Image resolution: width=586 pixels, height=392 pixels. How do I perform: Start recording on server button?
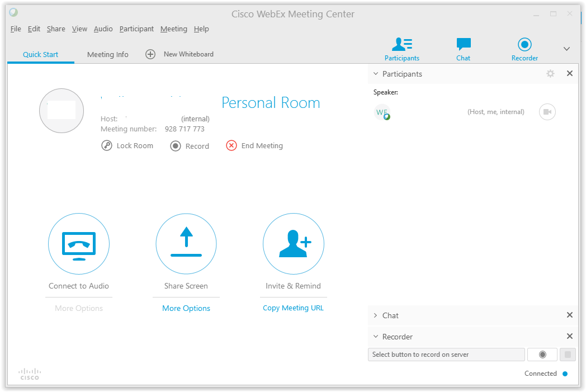542,355
